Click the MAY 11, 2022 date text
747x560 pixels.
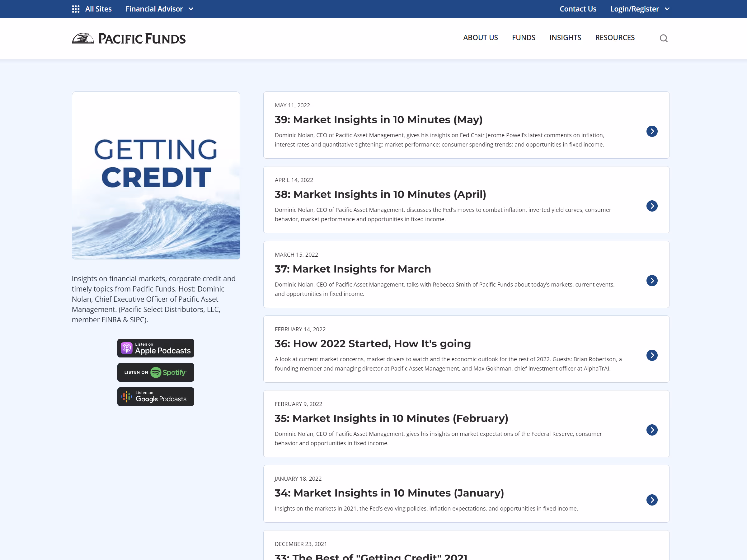click(292, 105)
